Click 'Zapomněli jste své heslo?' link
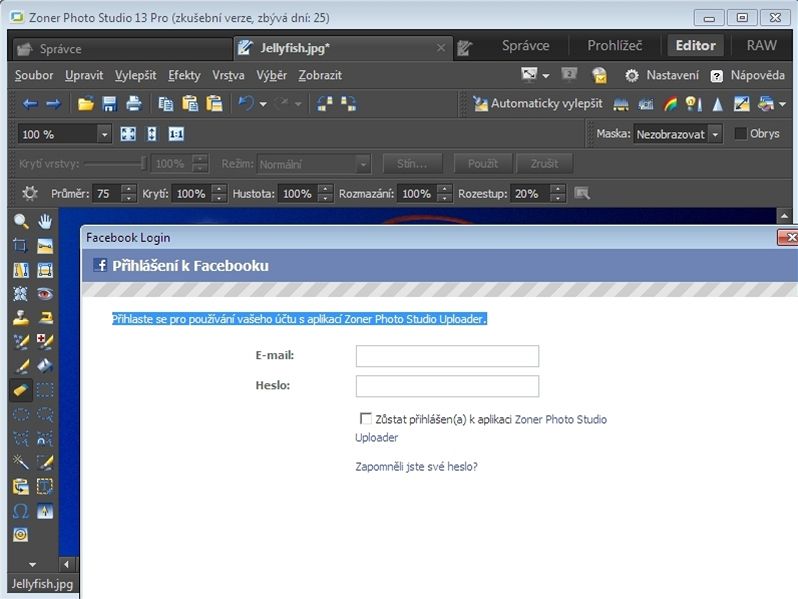The height and width of the screenshot is (599, 798). click(x=416, y=466)
